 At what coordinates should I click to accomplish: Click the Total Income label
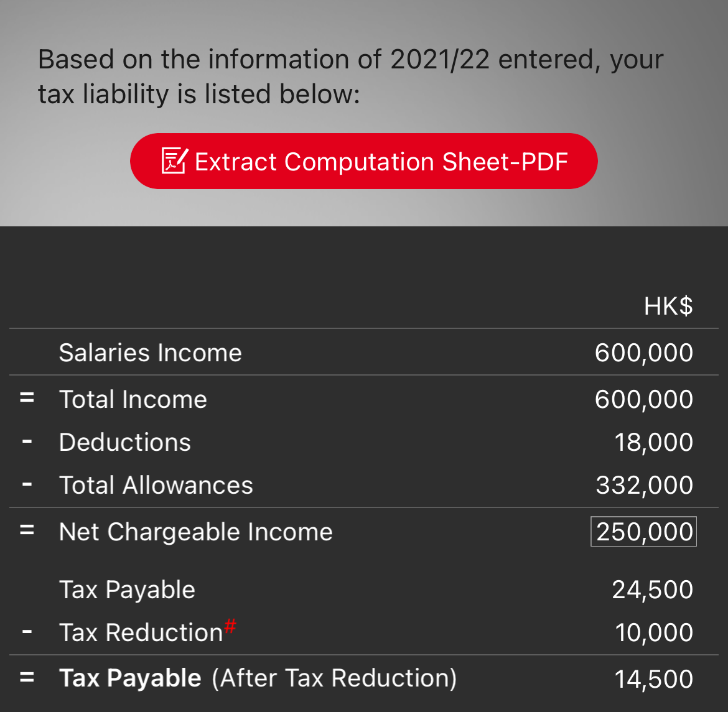click(x=133, y=399)
